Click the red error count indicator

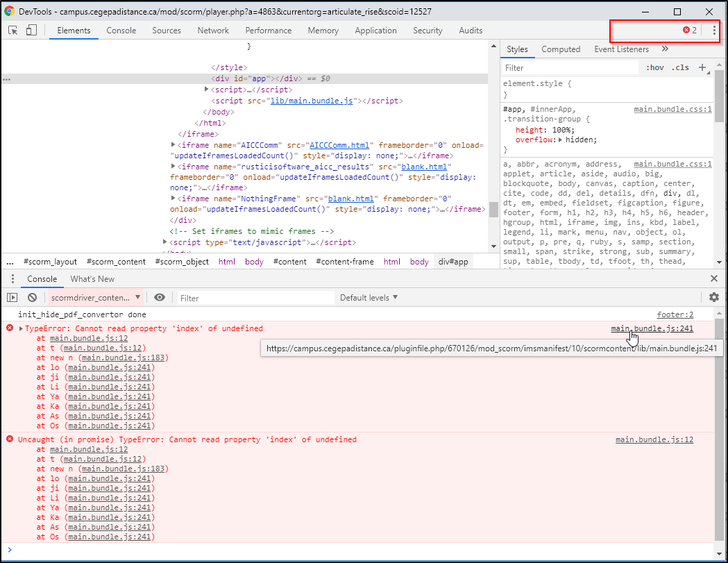690,31
